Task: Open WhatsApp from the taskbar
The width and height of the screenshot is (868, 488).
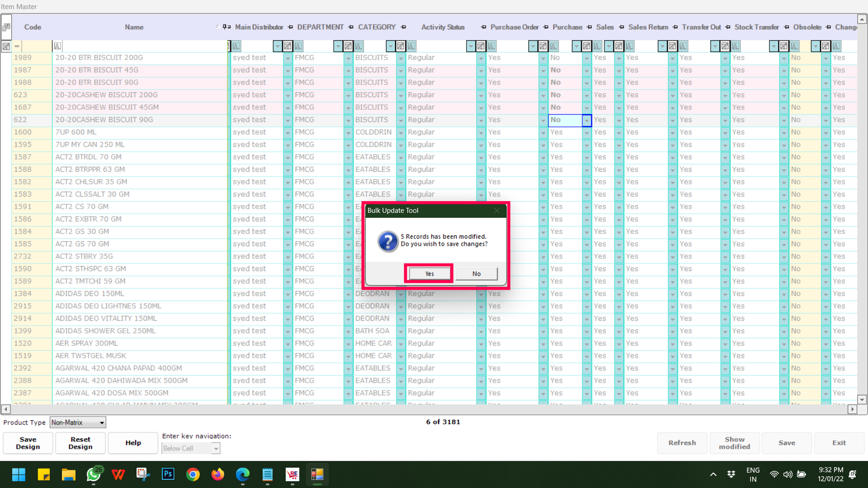Action: tap(94, 474)
